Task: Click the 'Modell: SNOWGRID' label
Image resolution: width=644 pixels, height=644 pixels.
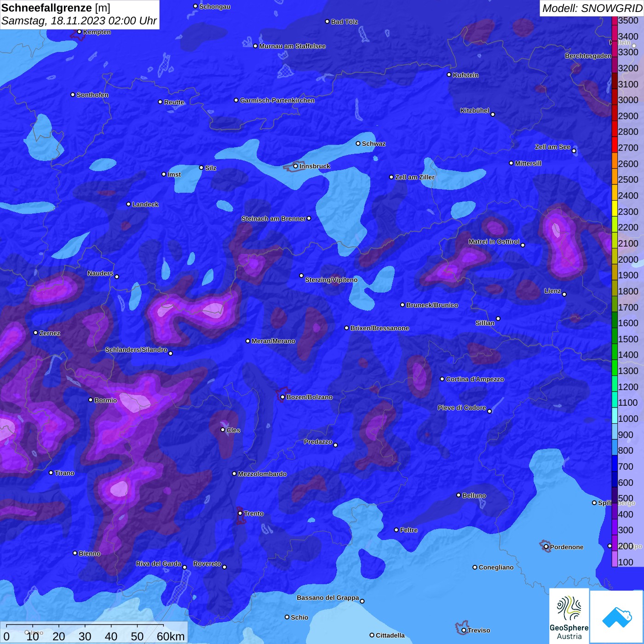Action: (592, 8)
